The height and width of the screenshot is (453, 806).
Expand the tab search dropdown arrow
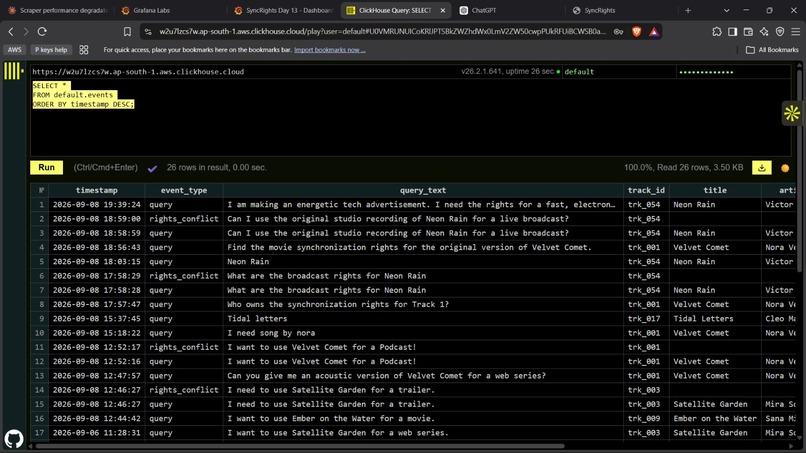tap(726, 10)
